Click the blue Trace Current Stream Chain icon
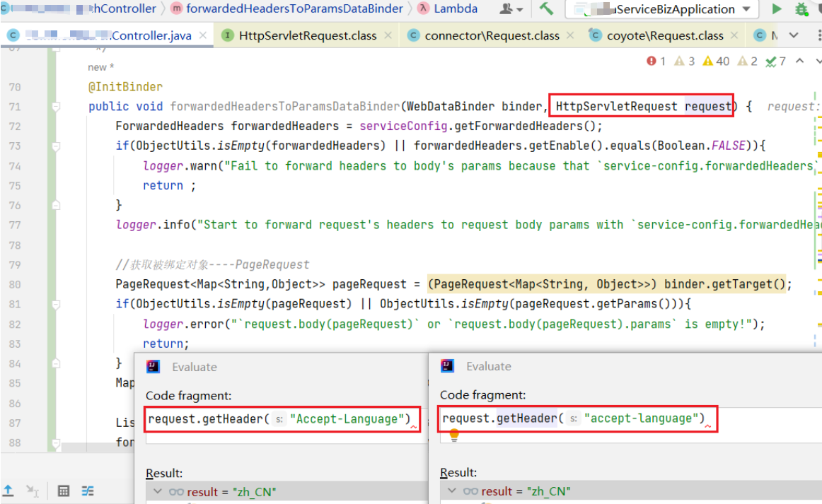Image resolution: width=822 pixels, height=504 pixels. (88, 491)
